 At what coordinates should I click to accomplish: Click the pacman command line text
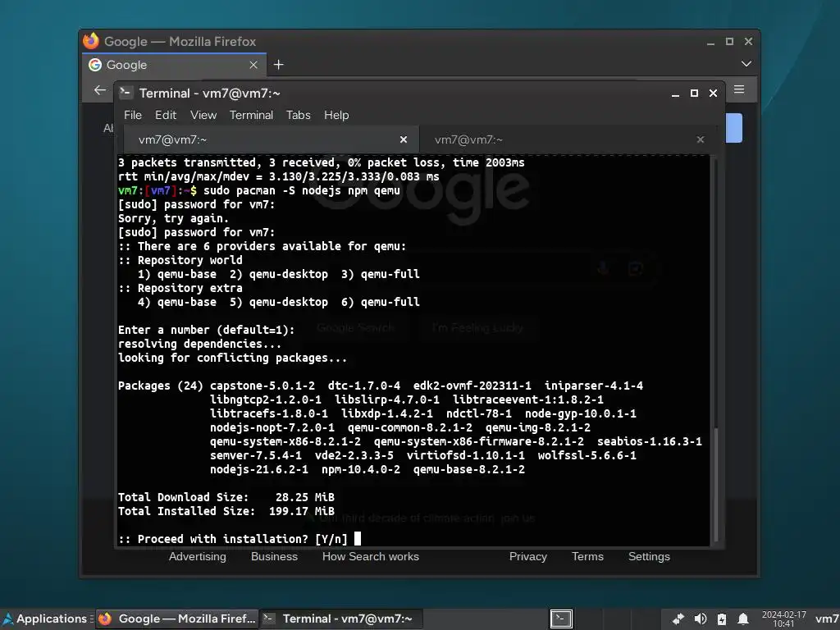click(302, 190)
